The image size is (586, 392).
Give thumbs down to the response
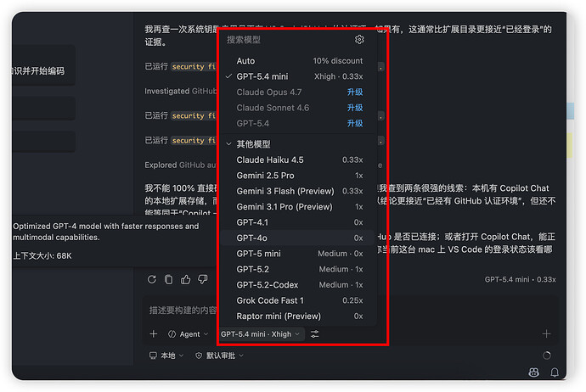tap(203, 279)
